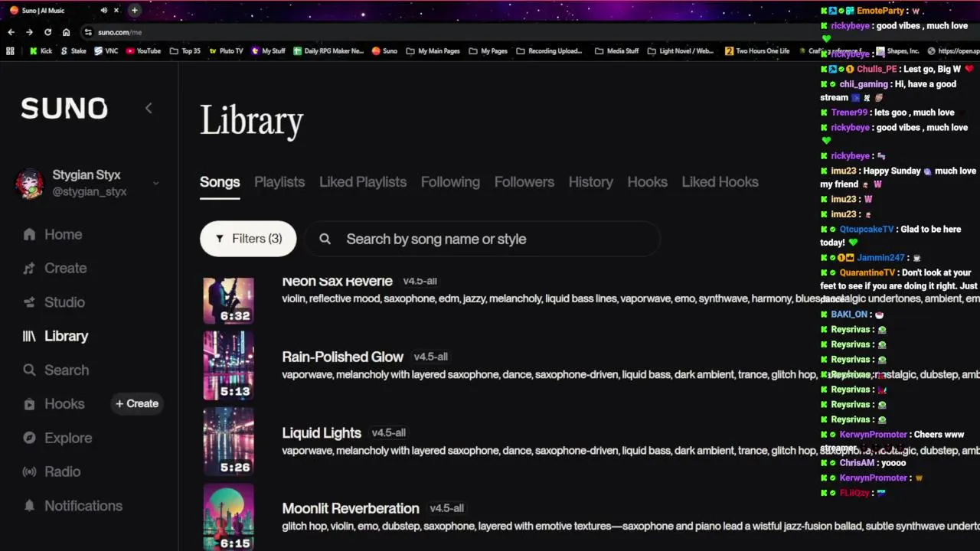The height and width of the screenshot is (551, 980).
Task: Open the Recording Upload bookmark folder
Action: [549, 51]
